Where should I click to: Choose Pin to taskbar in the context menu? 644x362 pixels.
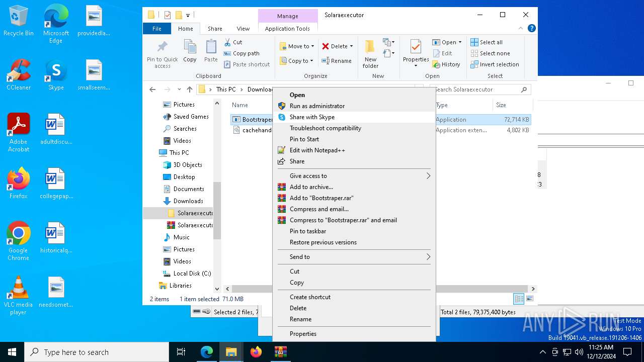[354, 231]
